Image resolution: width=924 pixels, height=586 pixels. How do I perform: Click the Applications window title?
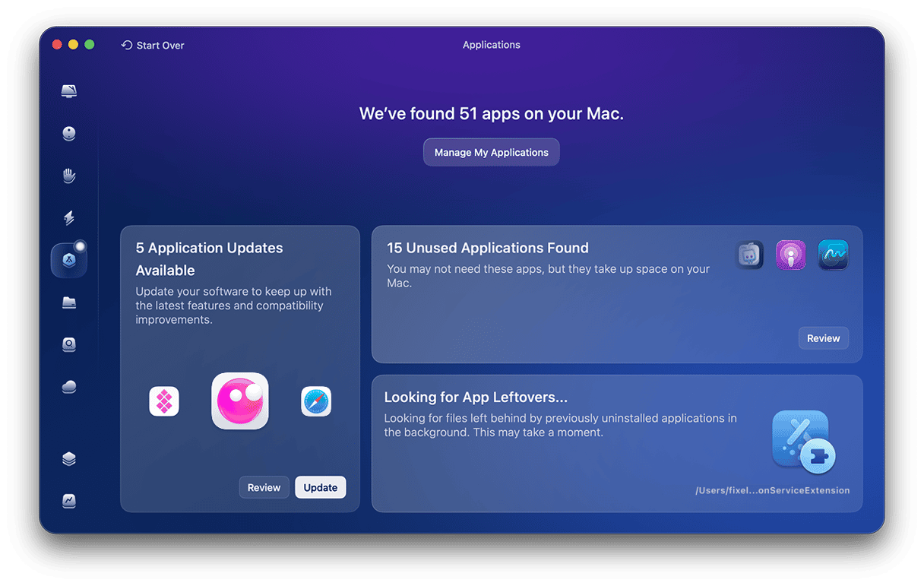pos(492,45)
